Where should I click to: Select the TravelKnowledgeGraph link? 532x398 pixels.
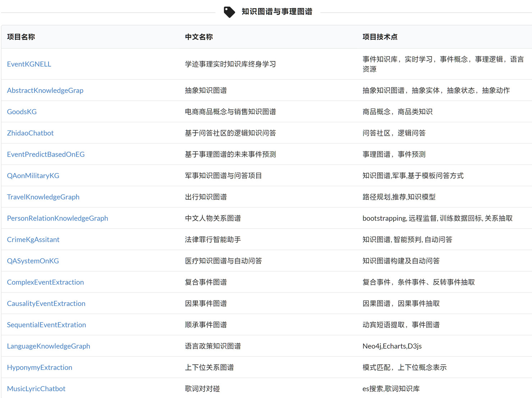click(43, 197)
